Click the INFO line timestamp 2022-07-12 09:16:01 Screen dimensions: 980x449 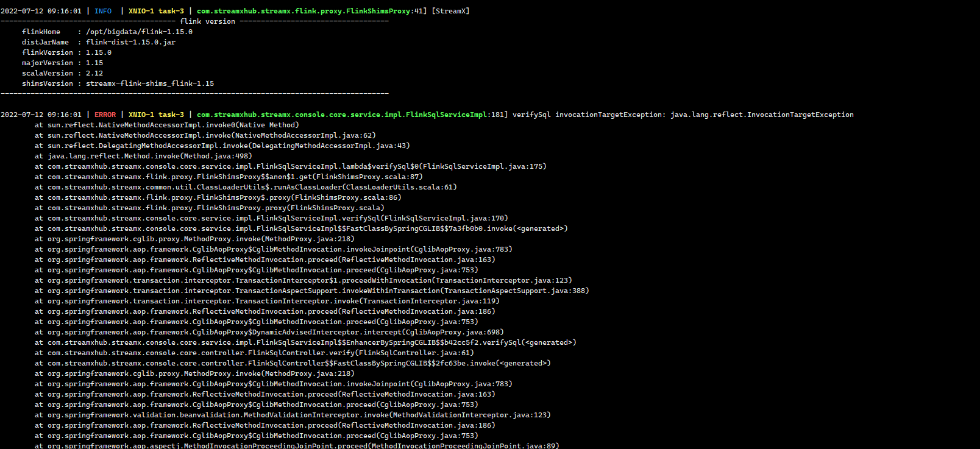click(41, 11)
